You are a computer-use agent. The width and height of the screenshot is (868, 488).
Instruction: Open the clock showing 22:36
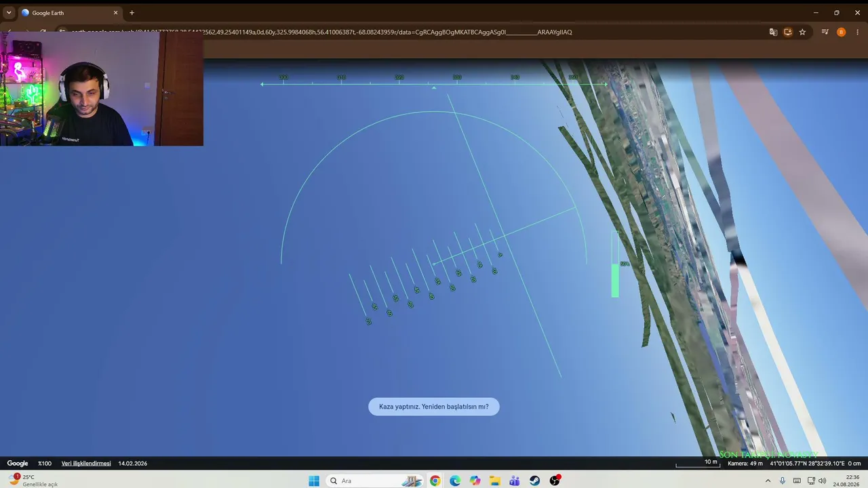(847, 481)
